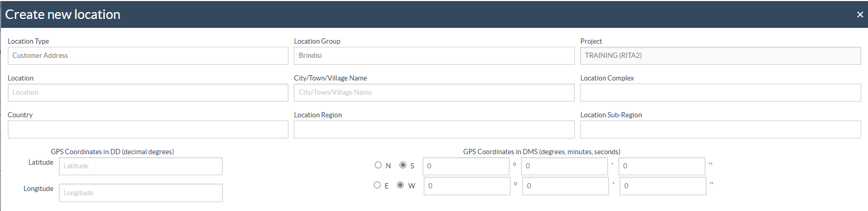Click the Location name input field

pos(148,93)
